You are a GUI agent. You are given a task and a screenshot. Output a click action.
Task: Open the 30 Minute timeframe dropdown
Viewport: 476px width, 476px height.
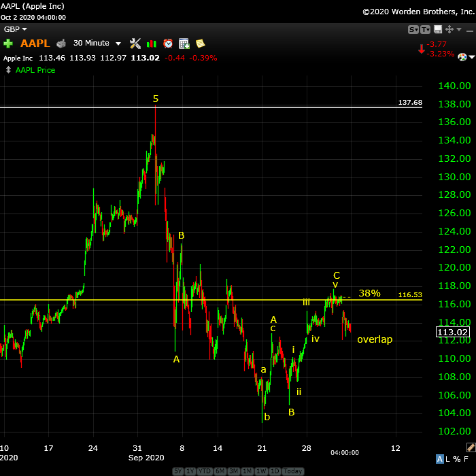click(97, 43)
